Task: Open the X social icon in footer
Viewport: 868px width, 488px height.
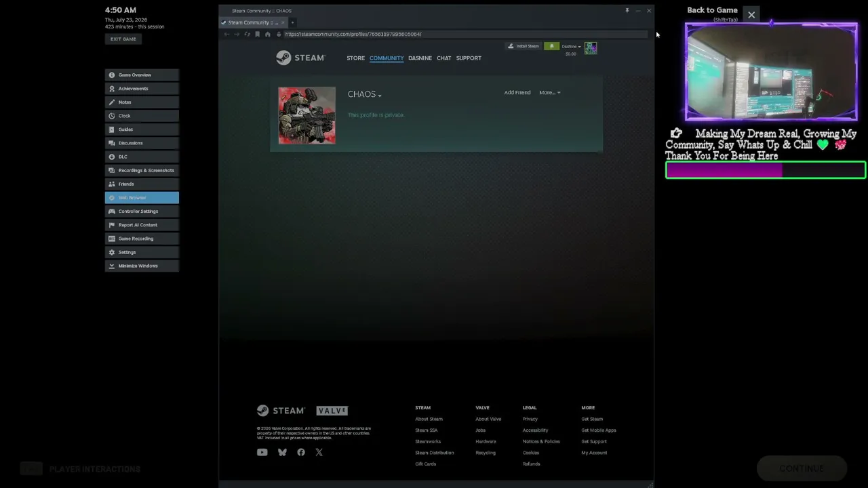Action: pos(319,453)
